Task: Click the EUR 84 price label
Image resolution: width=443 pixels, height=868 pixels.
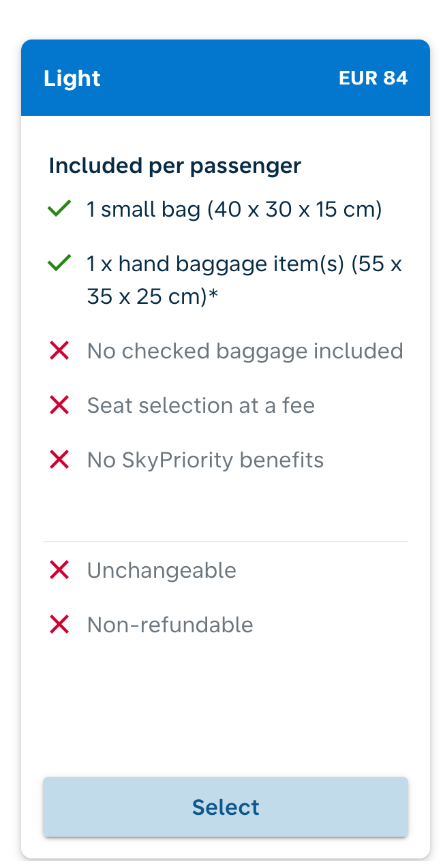Action: (x=373, y=78)
